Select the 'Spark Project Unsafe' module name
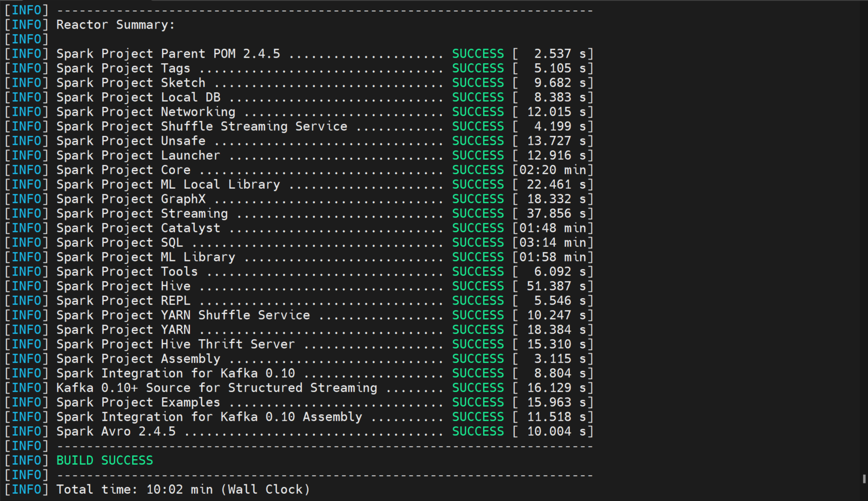 pyautogui.click(x=131, y=141)
